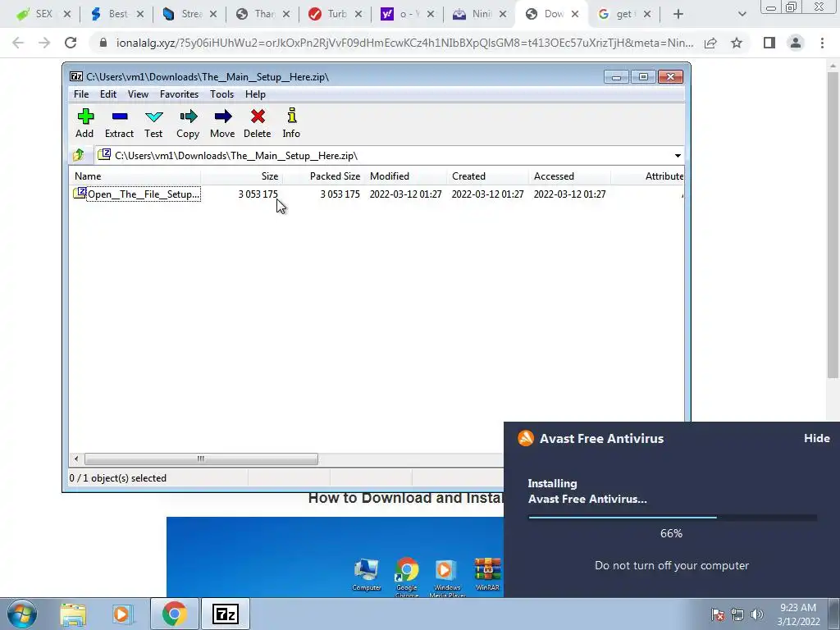Viewport: 840px width, 630px height.
Task: Go up one folder level icon
Action: point(79,155)
